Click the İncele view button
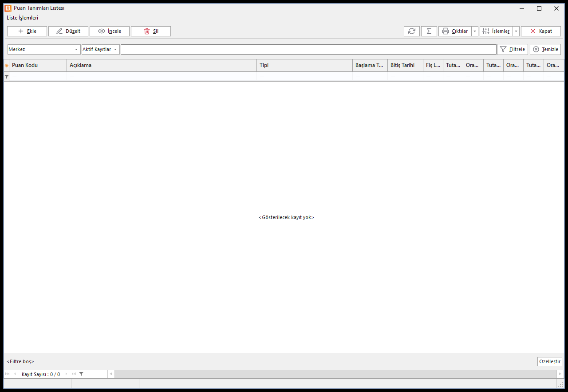This screenshot has width=568, height=392. click(110, 31)
